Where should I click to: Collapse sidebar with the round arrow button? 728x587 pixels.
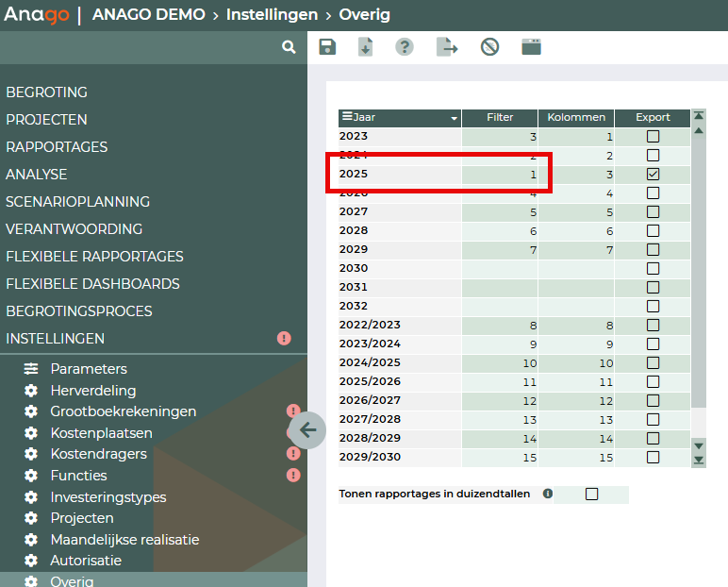tap(307, 430)
